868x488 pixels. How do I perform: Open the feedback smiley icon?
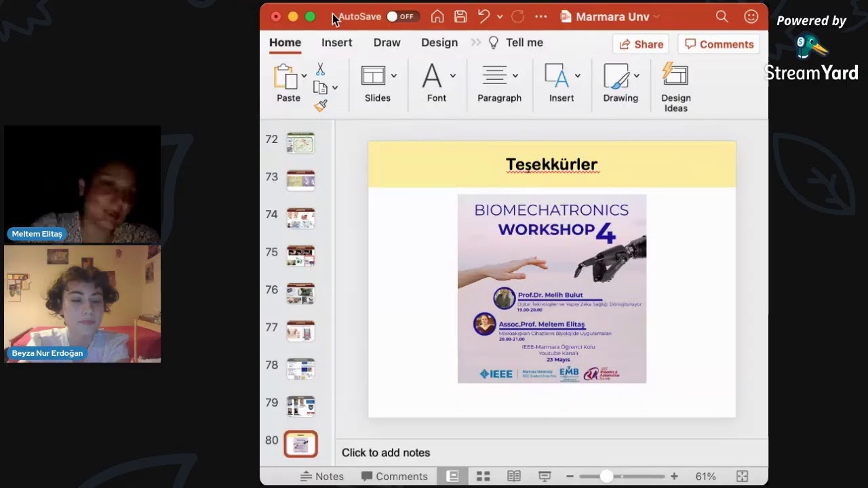[751, 16]
